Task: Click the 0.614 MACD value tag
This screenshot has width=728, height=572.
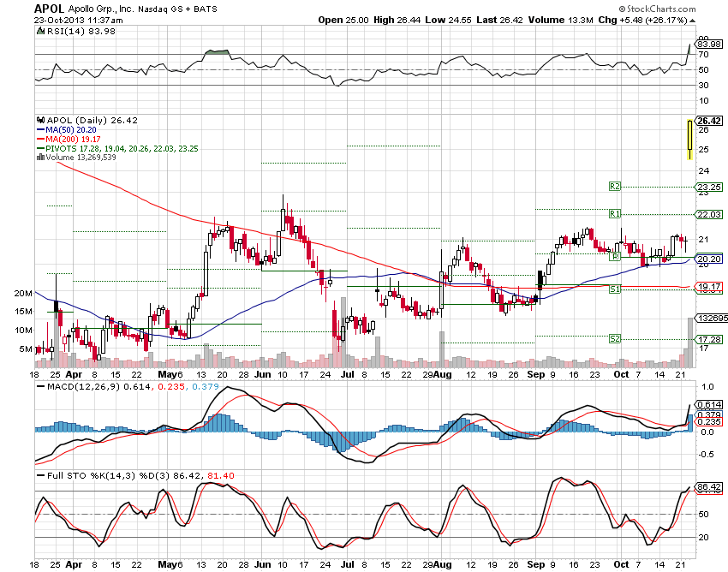Action: [709, 405]
